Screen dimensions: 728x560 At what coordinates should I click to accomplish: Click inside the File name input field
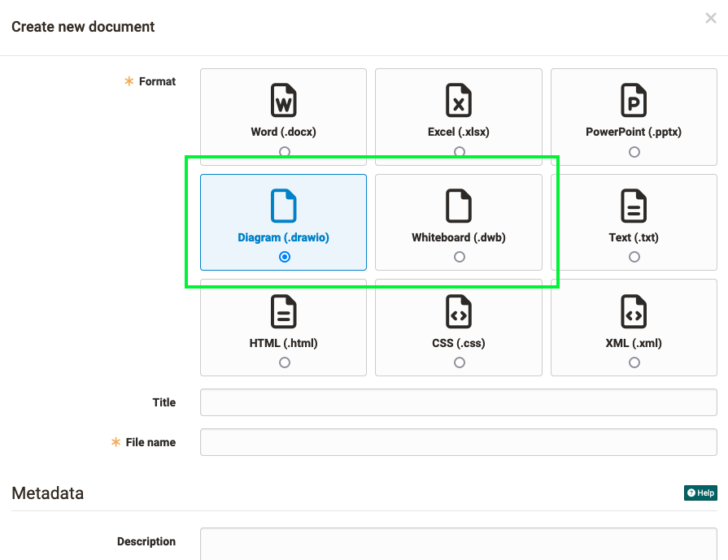[x=459, y=442]
